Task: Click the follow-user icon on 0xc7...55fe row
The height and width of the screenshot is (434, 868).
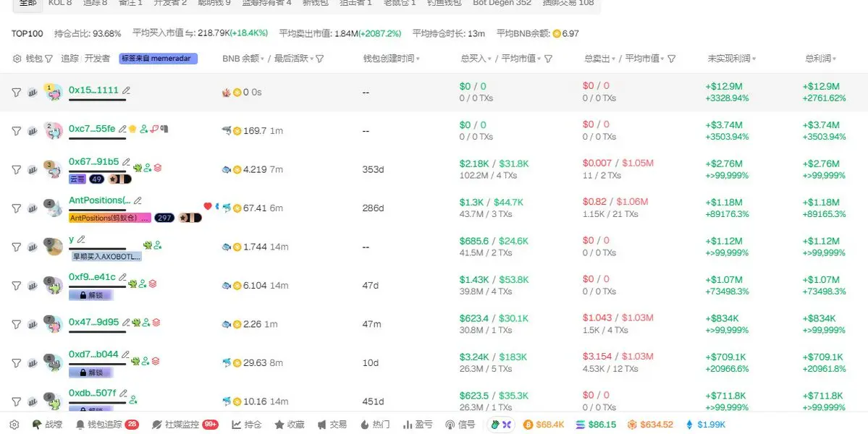Action: pos(144,129)
